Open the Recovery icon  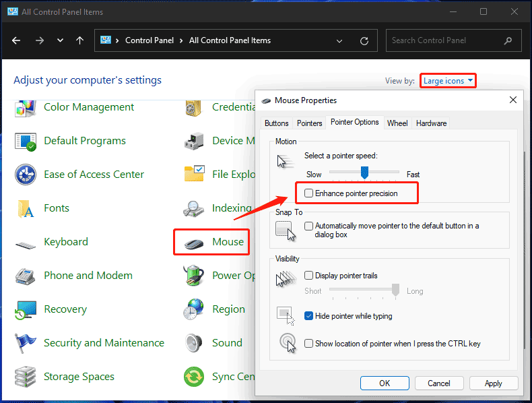[x=26, y=309]
